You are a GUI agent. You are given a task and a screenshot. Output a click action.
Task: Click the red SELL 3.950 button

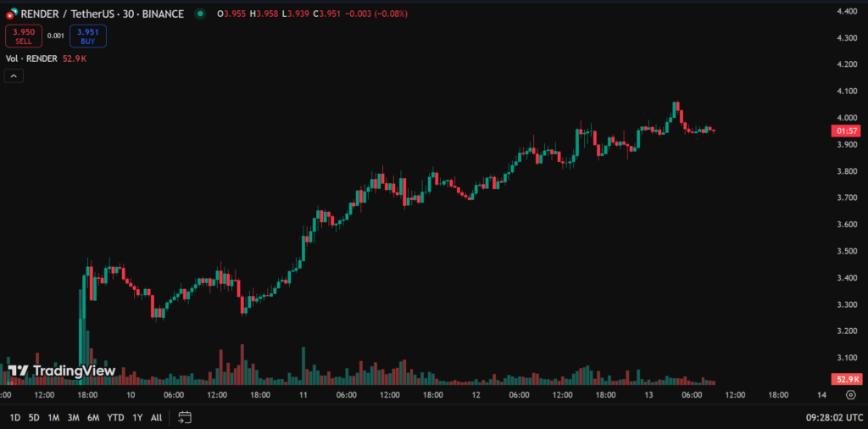23,36
